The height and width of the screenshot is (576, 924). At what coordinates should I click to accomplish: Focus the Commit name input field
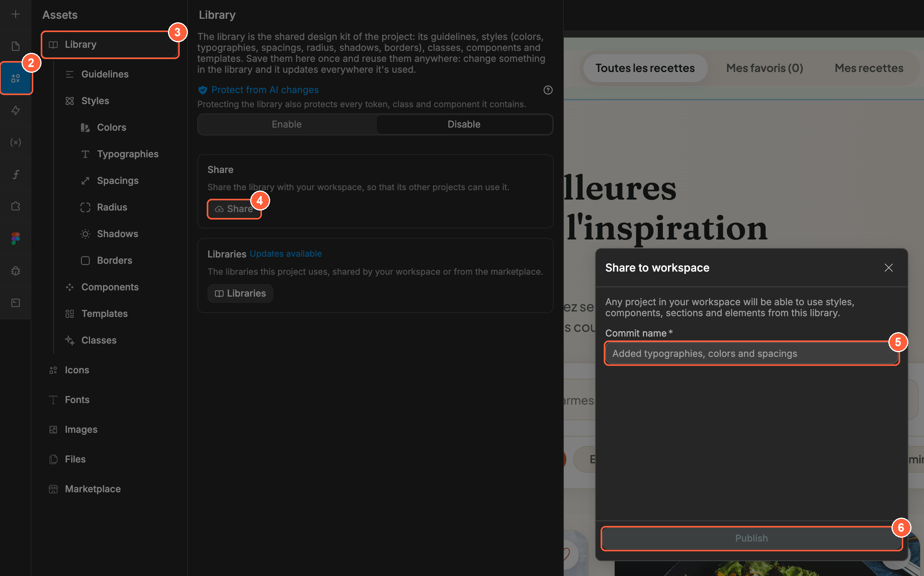(x=751, y=354)
